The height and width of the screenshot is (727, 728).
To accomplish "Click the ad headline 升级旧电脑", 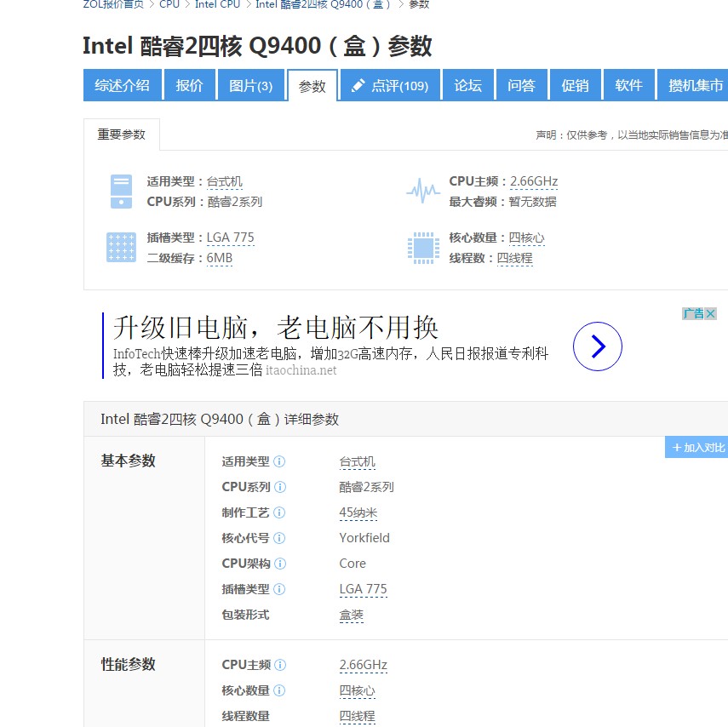I will pyautogui.click(x=276, y=327).
